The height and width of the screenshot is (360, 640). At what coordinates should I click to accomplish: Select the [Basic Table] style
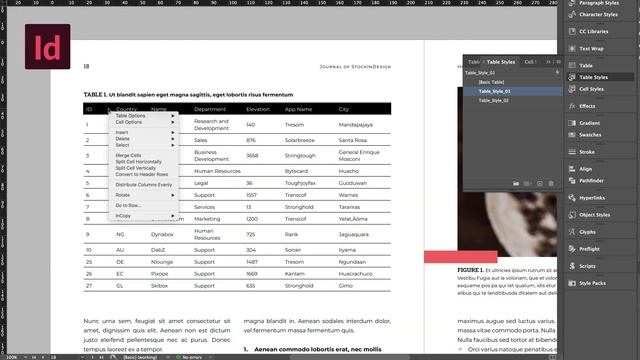[x=513, y=82]
